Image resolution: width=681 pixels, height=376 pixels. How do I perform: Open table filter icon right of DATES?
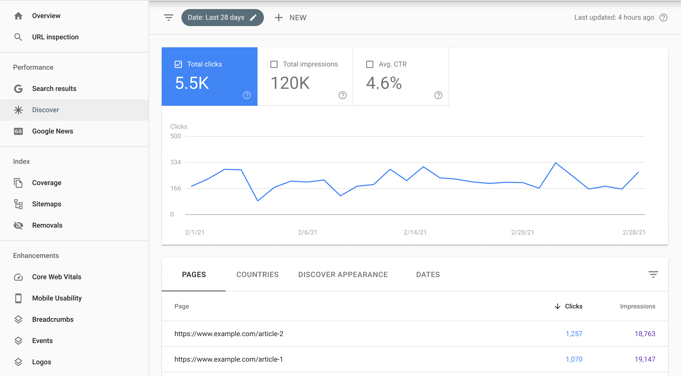point(653,274)
